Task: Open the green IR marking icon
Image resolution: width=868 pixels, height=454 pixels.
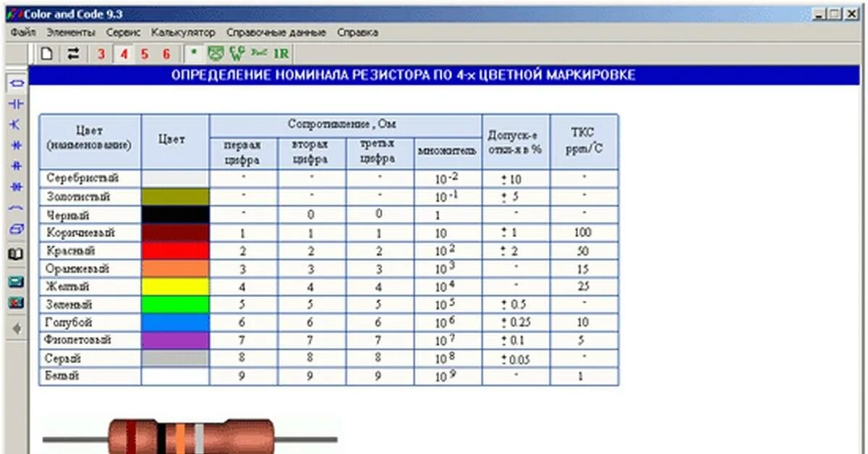Action: pos(281,53)
